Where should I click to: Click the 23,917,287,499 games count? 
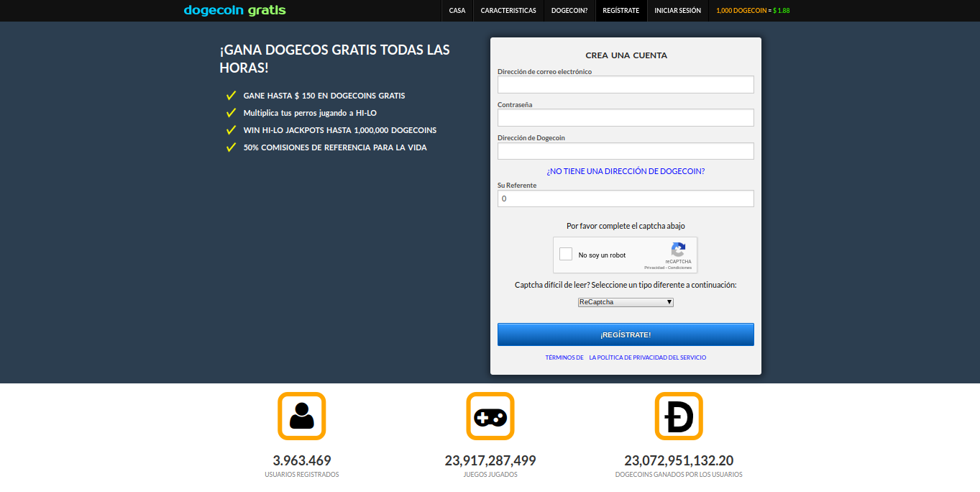(490, 460)
